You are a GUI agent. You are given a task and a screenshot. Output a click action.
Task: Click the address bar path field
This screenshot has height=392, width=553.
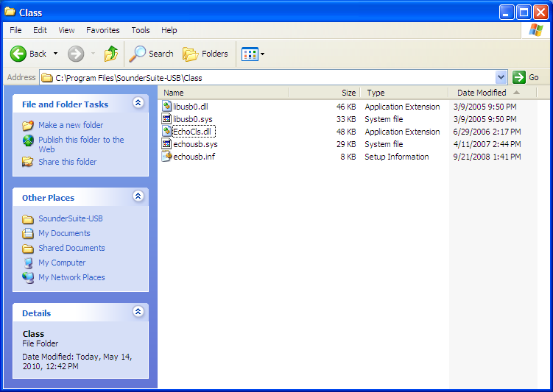[272, 77]
